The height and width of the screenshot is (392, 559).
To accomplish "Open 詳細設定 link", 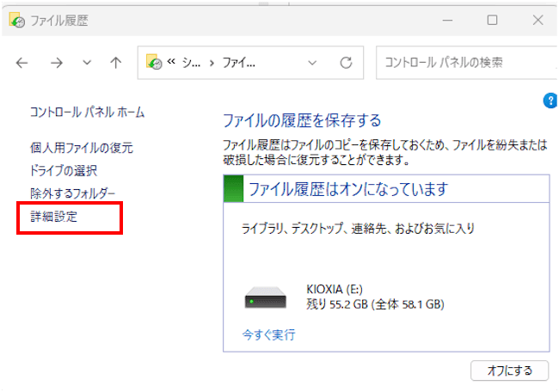I will pyautogui.click(x=53, y=217).
